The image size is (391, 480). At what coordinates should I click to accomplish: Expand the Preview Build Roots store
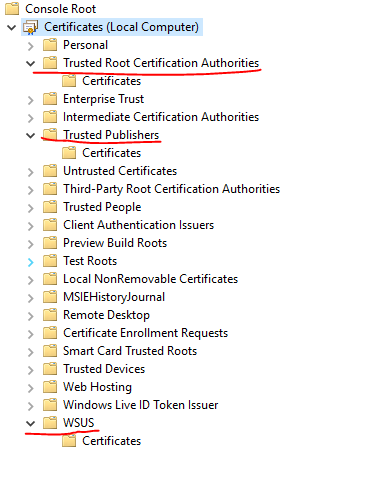31,244
